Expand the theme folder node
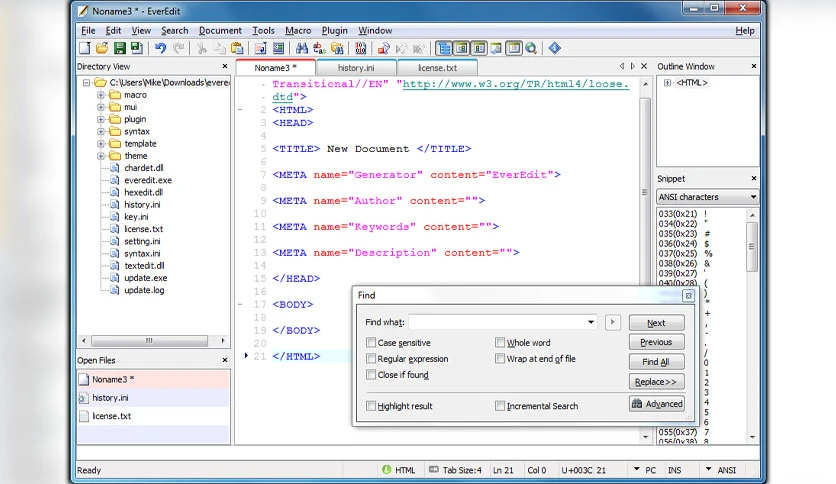 point(100,156)
